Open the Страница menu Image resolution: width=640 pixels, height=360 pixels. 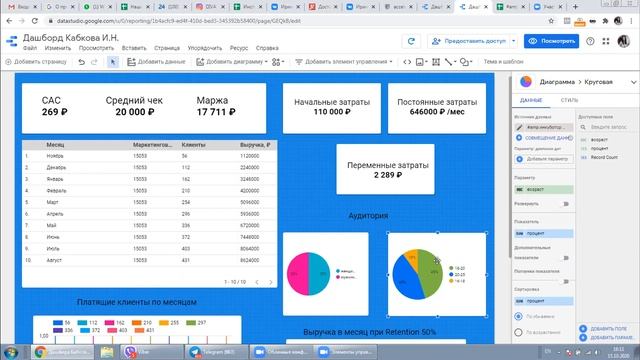click(x=167, y=48)
